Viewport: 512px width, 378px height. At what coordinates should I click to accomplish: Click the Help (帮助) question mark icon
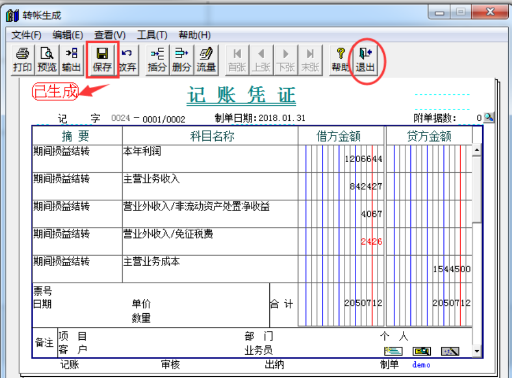340,60
